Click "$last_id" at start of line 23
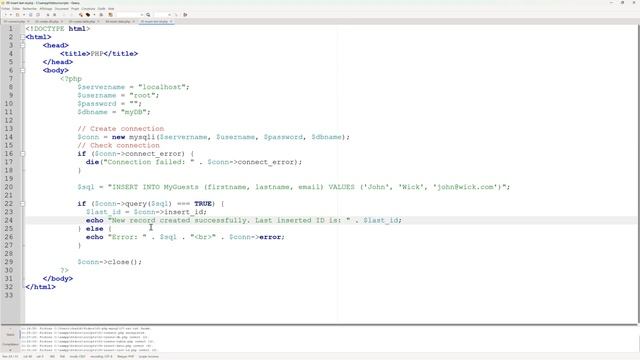This screenshot has height=360, width=640. point(103,212)
